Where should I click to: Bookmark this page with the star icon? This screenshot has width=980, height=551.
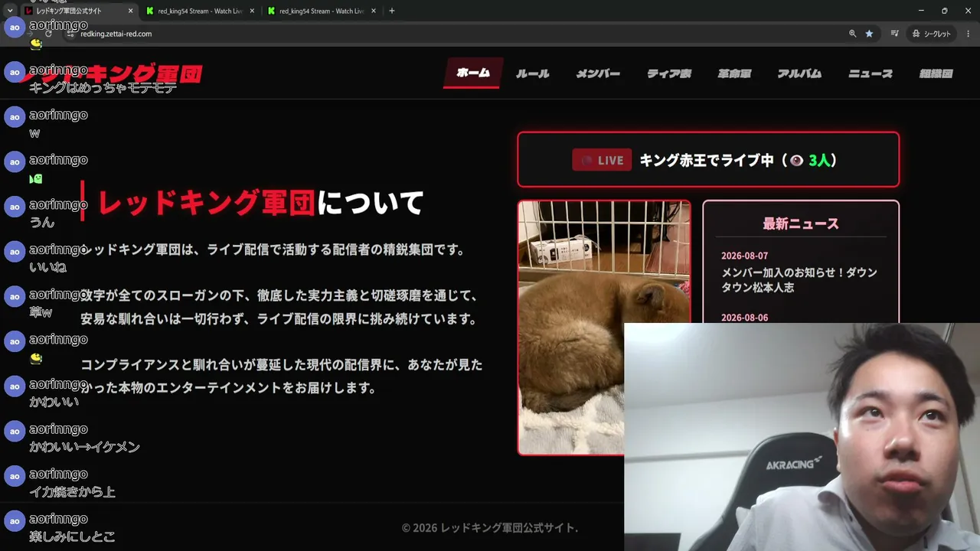[x=869, y=34]
